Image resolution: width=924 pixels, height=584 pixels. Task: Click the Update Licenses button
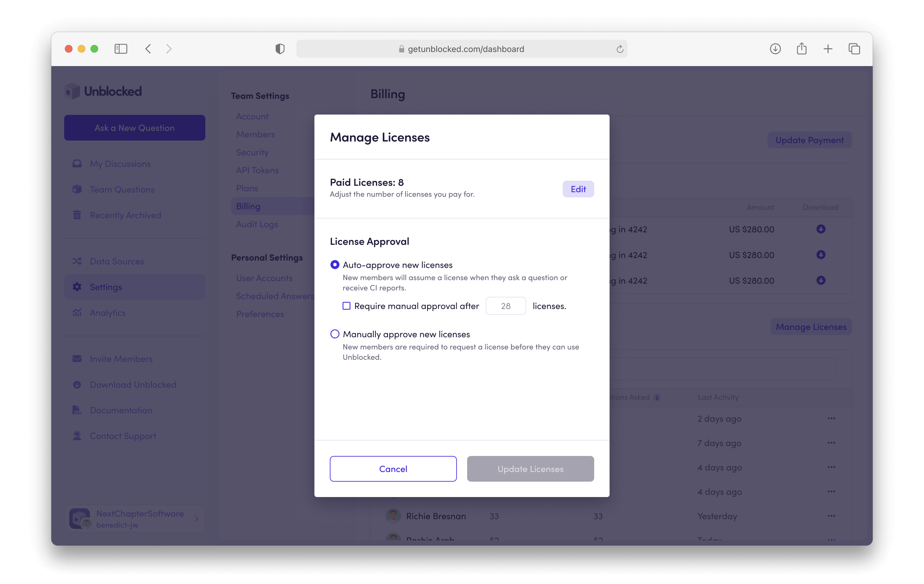[x=530, y=468]
